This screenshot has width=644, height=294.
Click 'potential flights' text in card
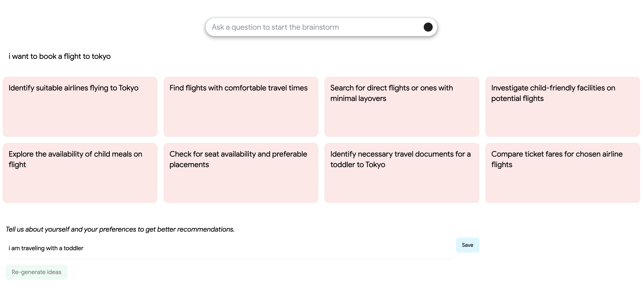click(517, 99)
